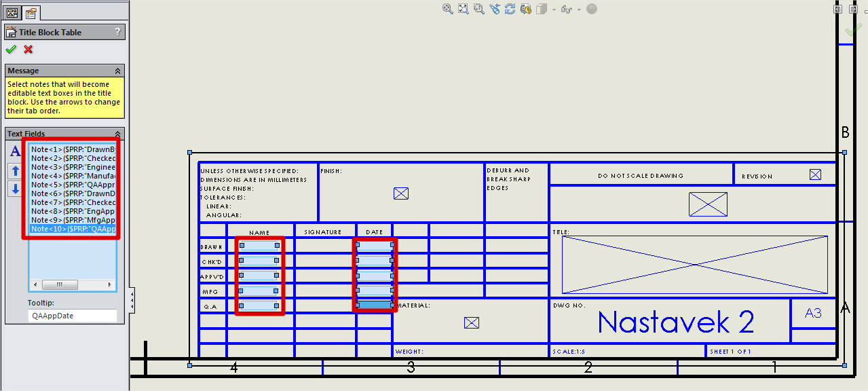Screen dimensions: 868x391
Task: Click the Tooltip input field
Action: (x=73, y=316)
